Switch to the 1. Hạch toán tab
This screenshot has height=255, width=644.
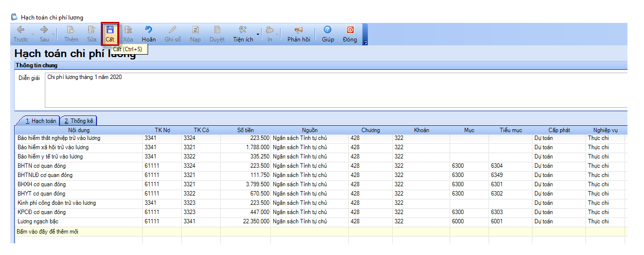[41, 121]
